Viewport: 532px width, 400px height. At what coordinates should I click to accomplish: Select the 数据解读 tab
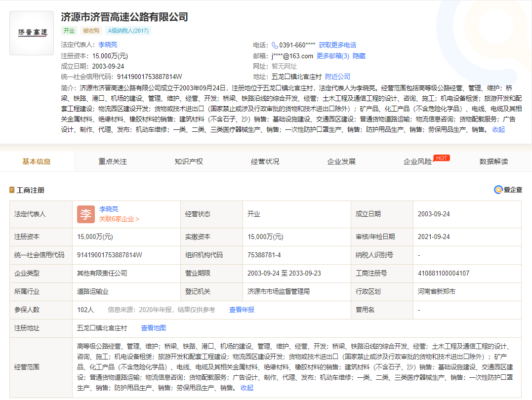pos(493,161)
